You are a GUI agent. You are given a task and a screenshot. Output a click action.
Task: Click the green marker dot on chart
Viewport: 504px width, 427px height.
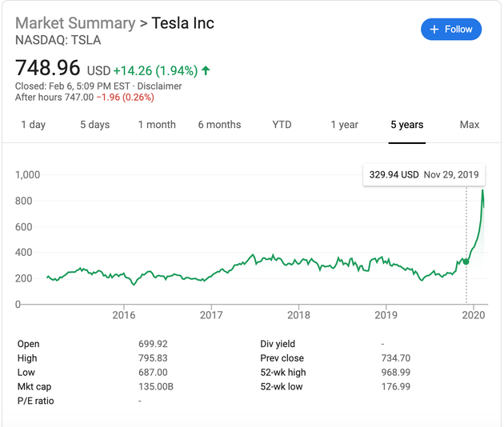click(466, 261)
